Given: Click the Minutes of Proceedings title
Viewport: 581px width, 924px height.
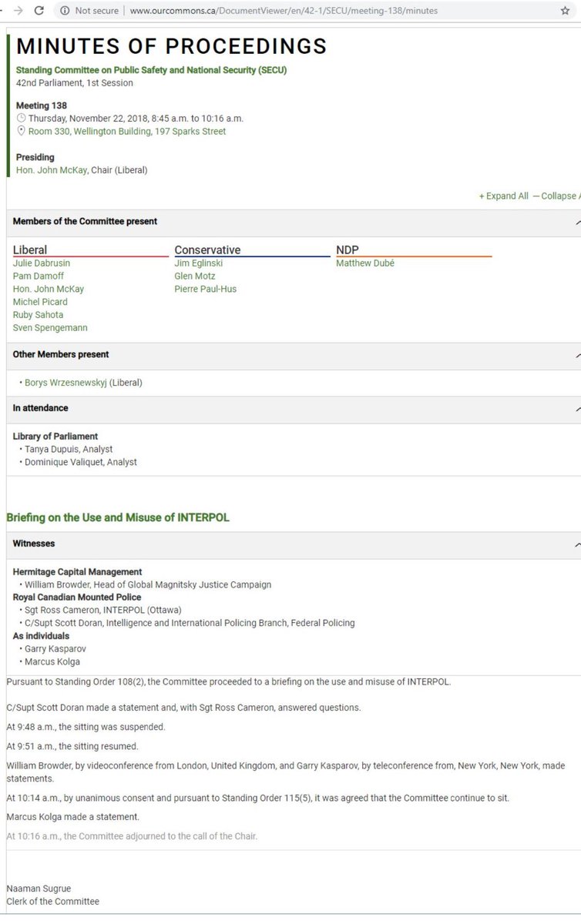Looking at the screenshot, I should (171, 46).
